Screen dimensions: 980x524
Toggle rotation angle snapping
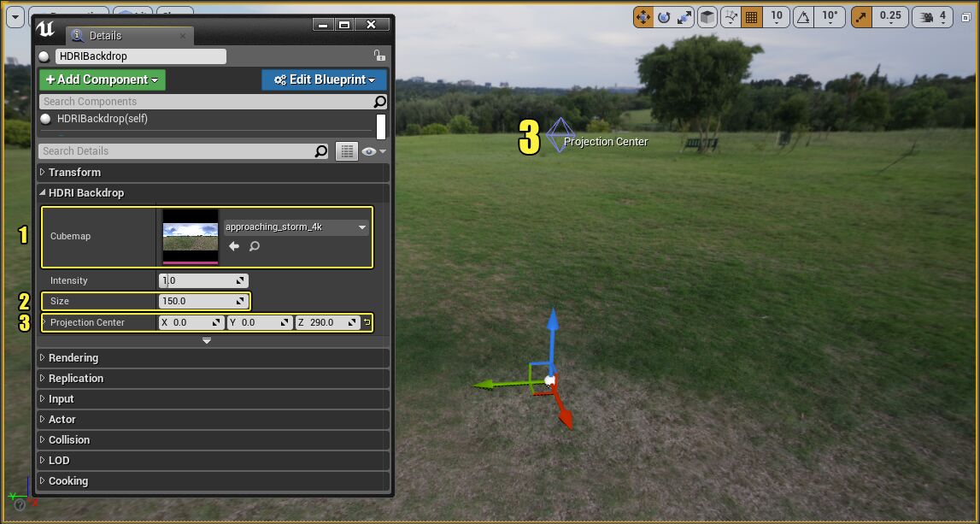(x=804, y=16)
